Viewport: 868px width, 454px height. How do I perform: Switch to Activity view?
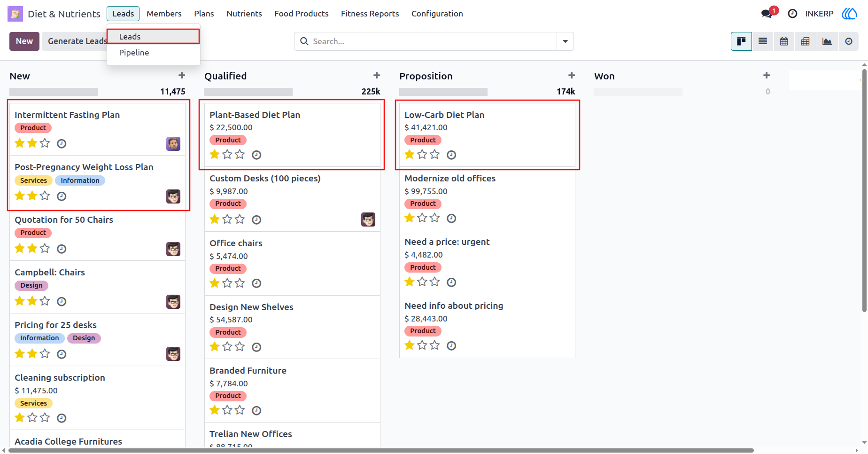(849, 41)
